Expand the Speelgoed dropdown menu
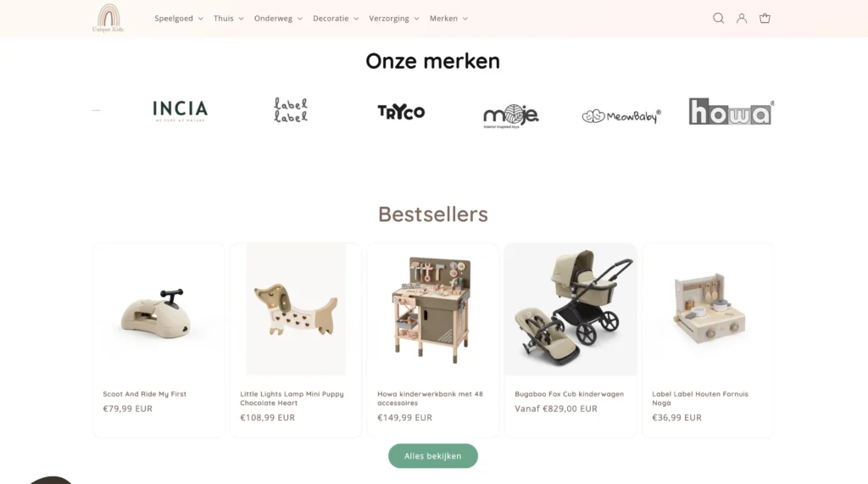Image resolution: width=868 pixels, height=484 pixels. click(x=178, y=19)
